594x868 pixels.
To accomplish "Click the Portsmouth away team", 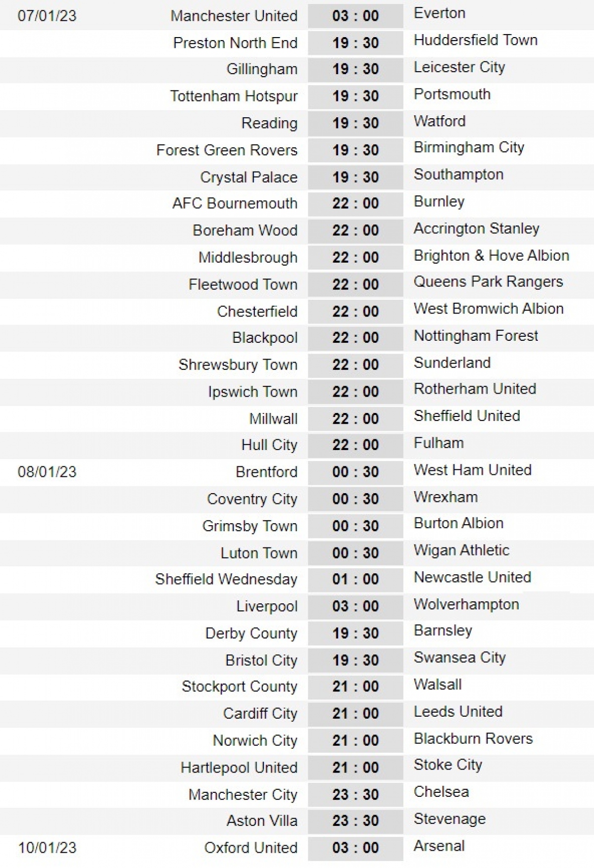I will click(x=452, y=94).
